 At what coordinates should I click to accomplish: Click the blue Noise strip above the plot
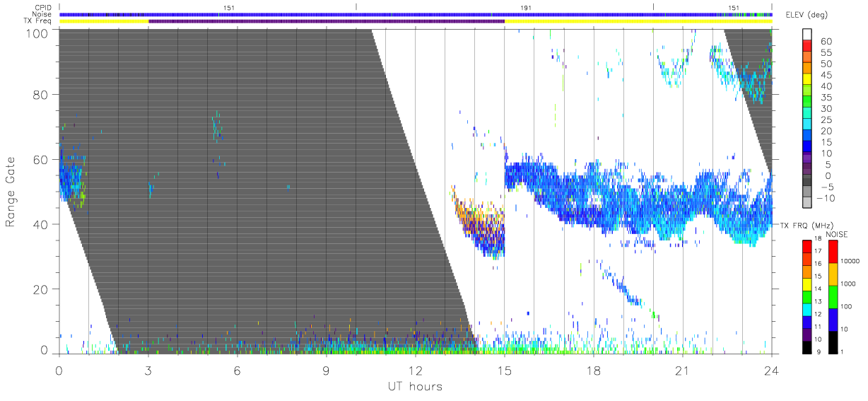tap(416, 14)
